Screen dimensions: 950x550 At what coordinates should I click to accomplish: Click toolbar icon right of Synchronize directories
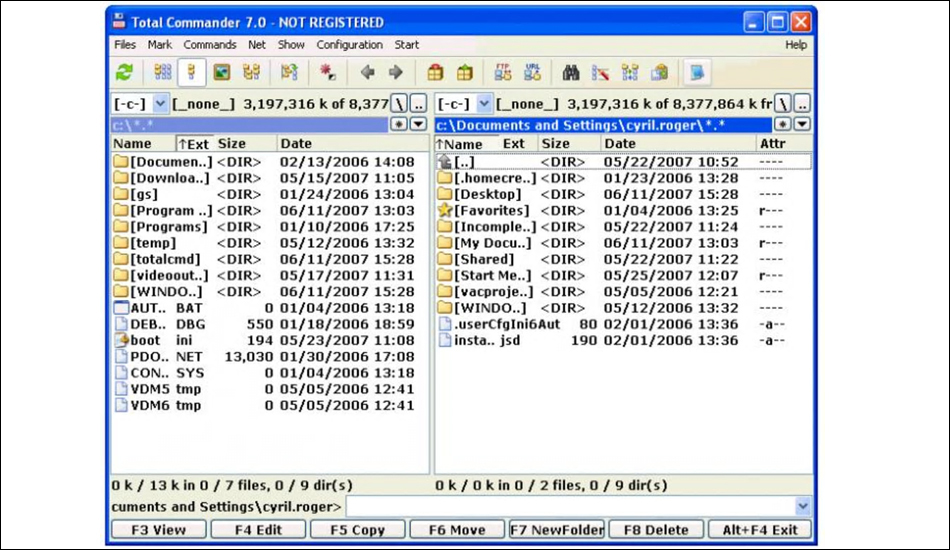[660, 73]
